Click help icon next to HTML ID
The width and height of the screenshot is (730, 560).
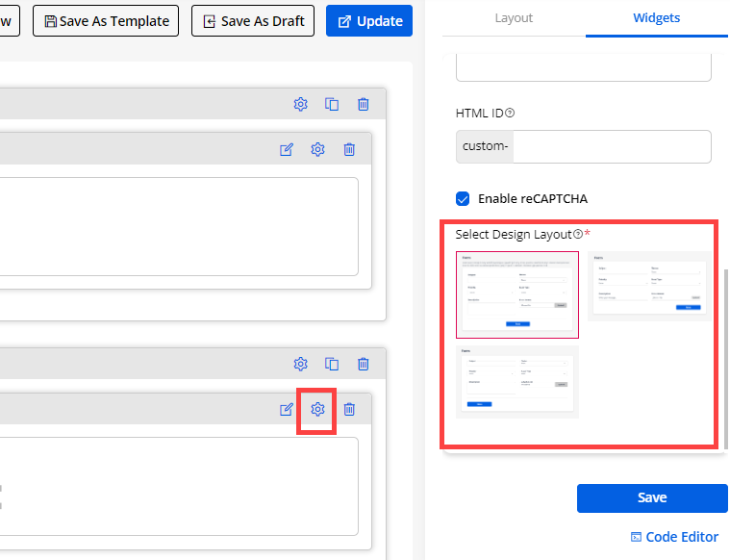point(510,114)
